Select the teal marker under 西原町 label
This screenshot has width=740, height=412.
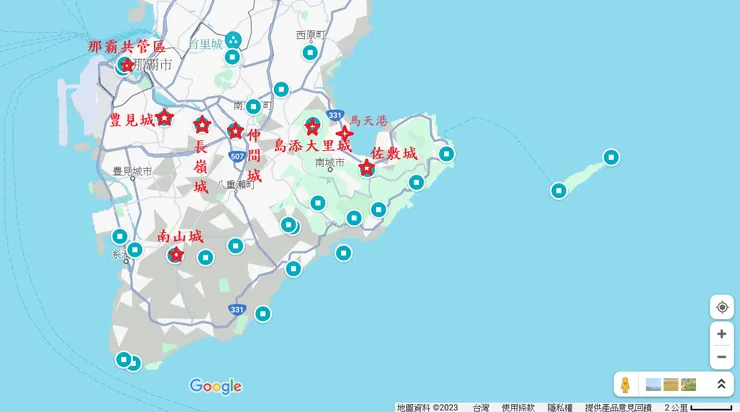(310, 53)
